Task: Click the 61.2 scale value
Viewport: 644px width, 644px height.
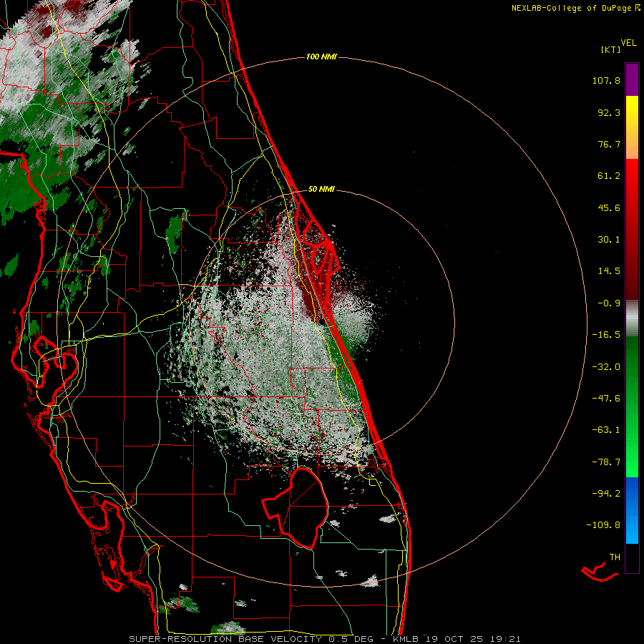Action: 609,176
